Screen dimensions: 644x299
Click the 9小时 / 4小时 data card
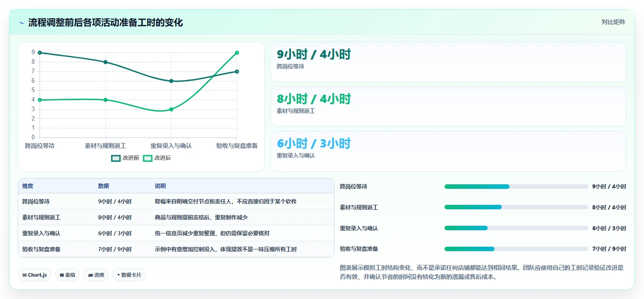click(x=448, y=62)
